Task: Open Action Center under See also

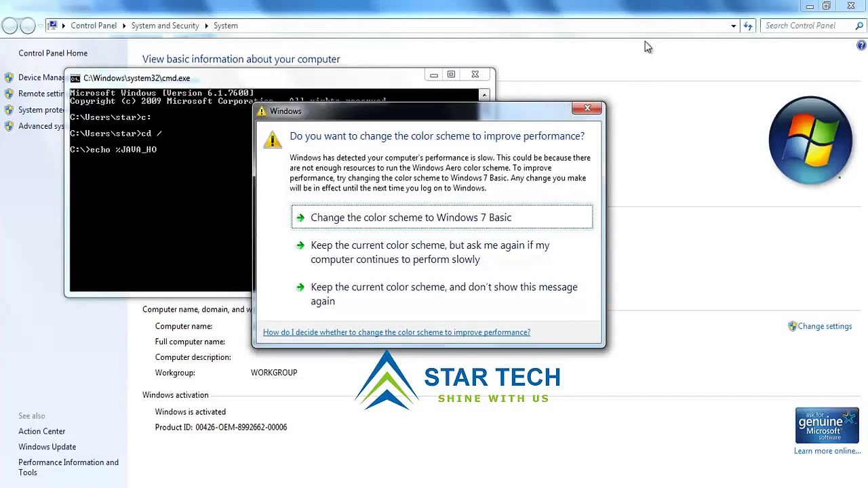Action: 42,431
